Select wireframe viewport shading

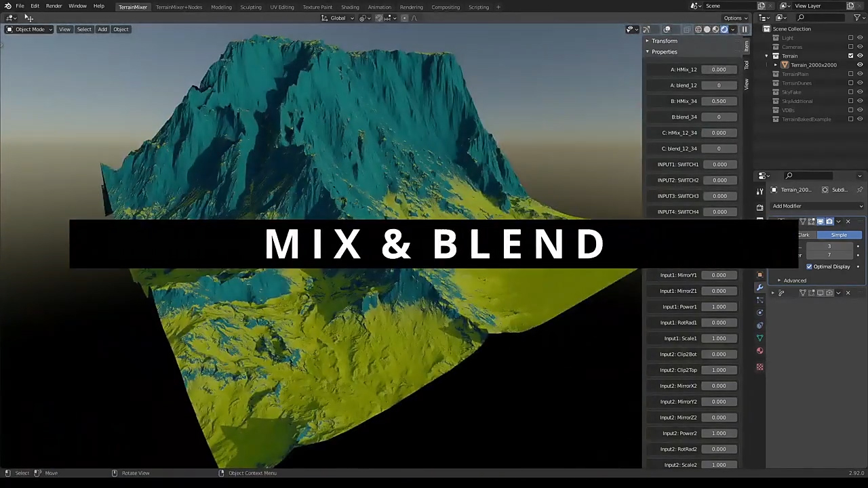pyautogui.click(x=698, y=29)
